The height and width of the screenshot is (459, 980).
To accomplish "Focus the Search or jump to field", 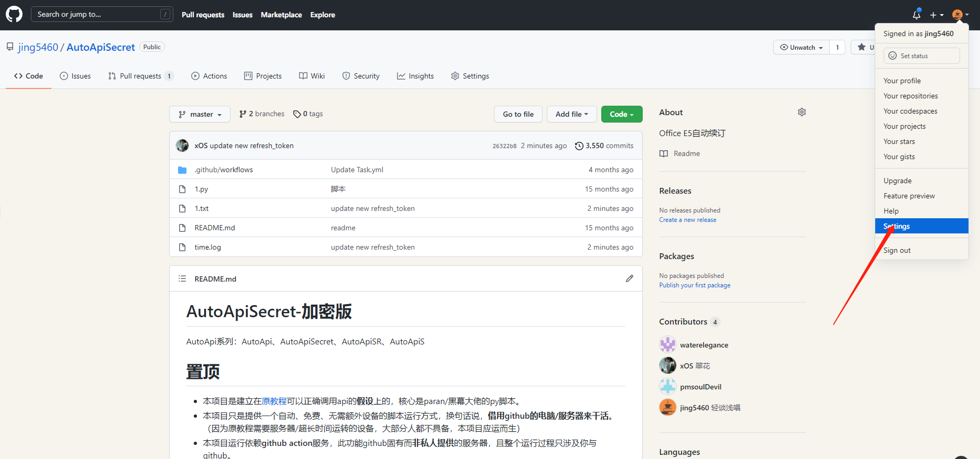I will point(102,14).
